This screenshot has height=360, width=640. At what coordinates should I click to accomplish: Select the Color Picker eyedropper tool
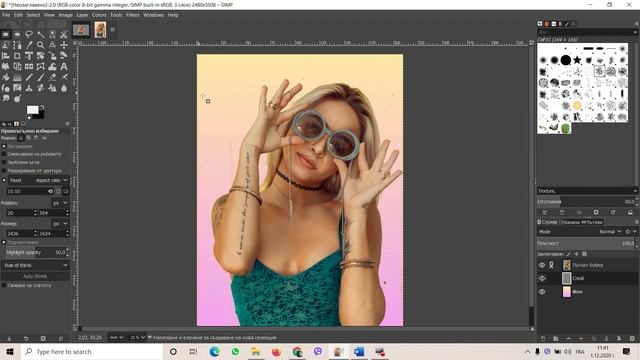[29, 45]
